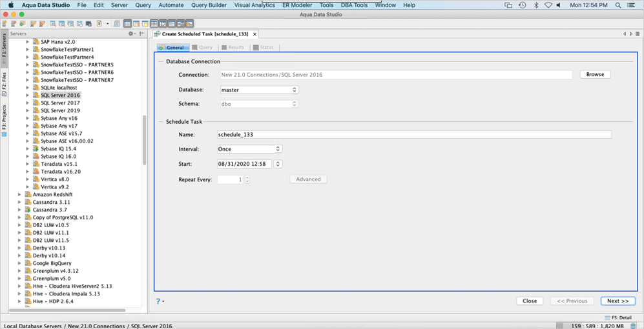Click the dark terminal window toolbar icon
644x329 pixels.
tap(88, 24)
